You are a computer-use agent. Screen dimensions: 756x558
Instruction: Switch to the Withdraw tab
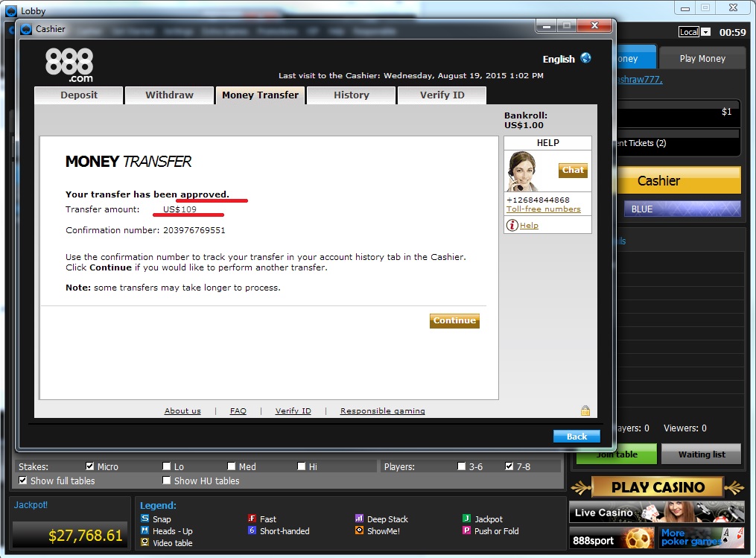(x=169, y=95)
